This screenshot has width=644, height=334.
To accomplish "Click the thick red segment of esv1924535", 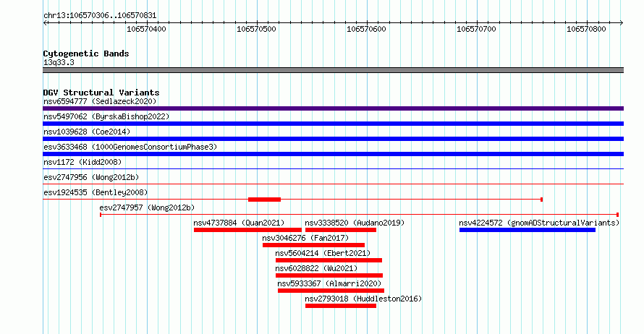I will (x=265, y=200).
